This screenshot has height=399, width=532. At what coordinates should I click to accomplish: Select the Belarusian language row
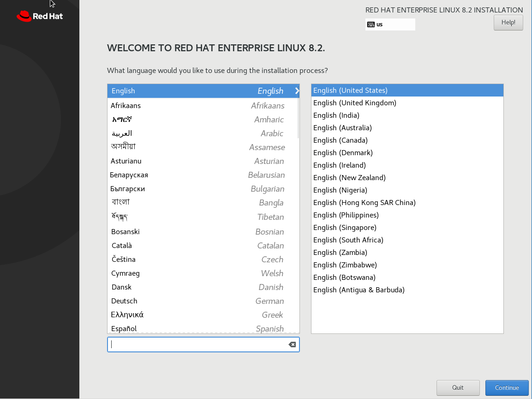tap(203, 175)
